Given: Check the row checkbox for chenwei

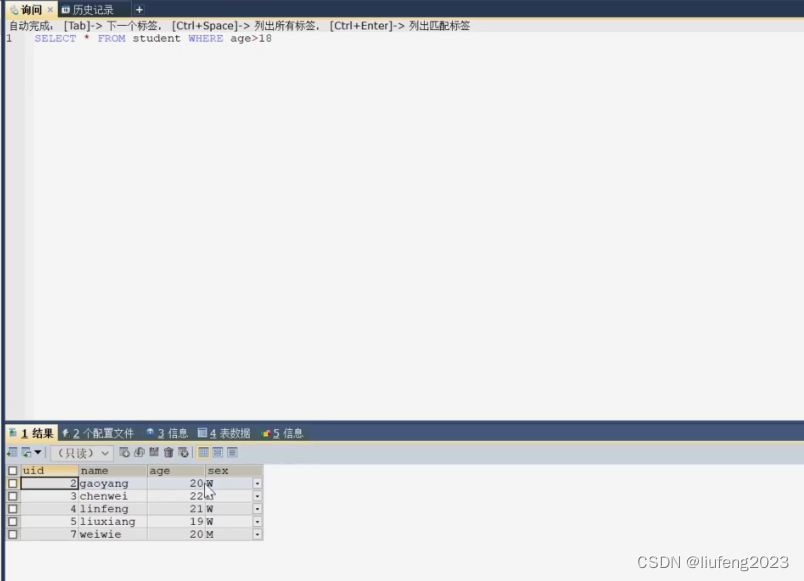Looking at the screenshot, I should pos(13,496).
